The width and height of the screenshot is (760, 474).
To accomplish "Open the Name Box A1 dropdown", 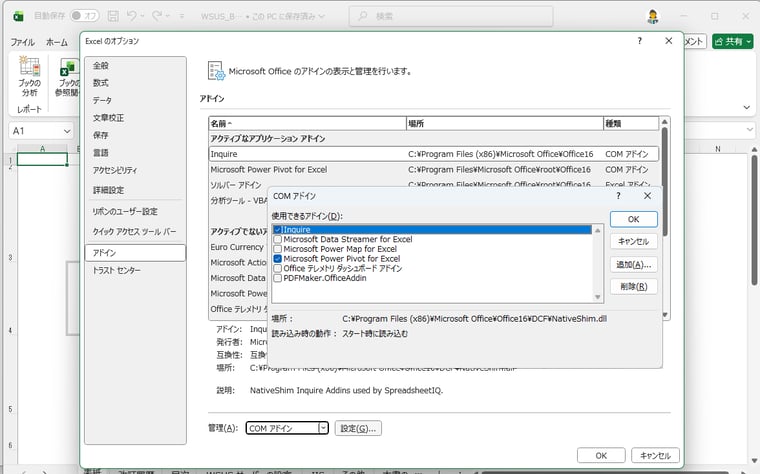I will click(x=67, y=131).
